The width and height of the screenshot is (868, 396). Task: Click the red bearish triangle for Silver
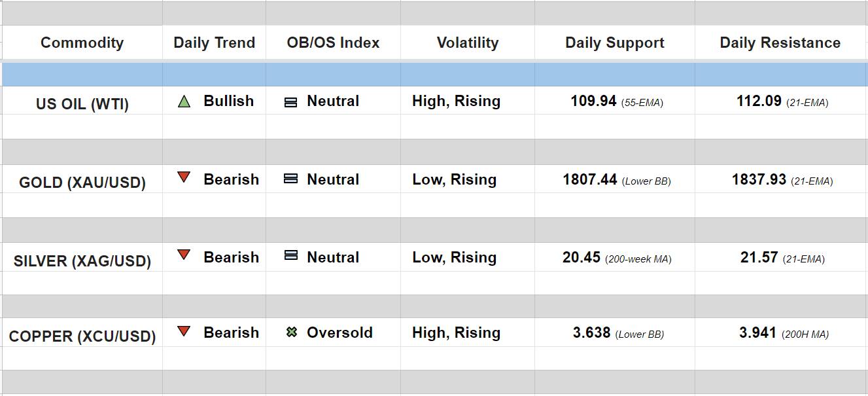[184, 255]
